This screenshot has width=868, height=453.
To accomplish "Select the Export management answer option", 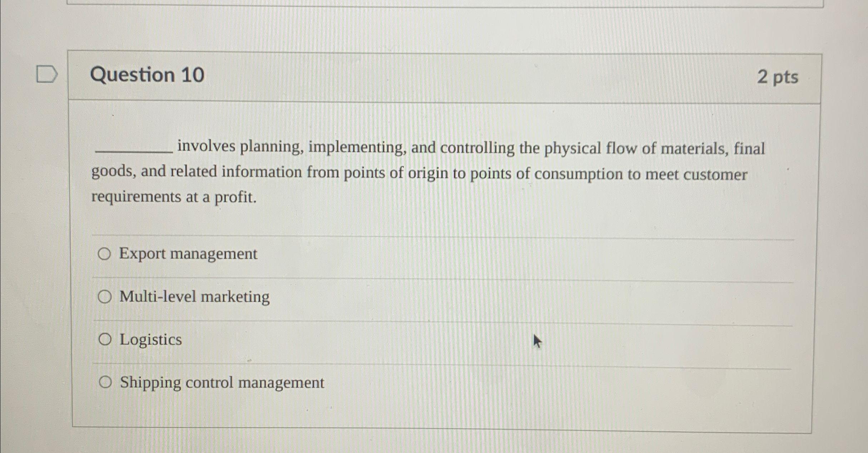I will (105, 254).
